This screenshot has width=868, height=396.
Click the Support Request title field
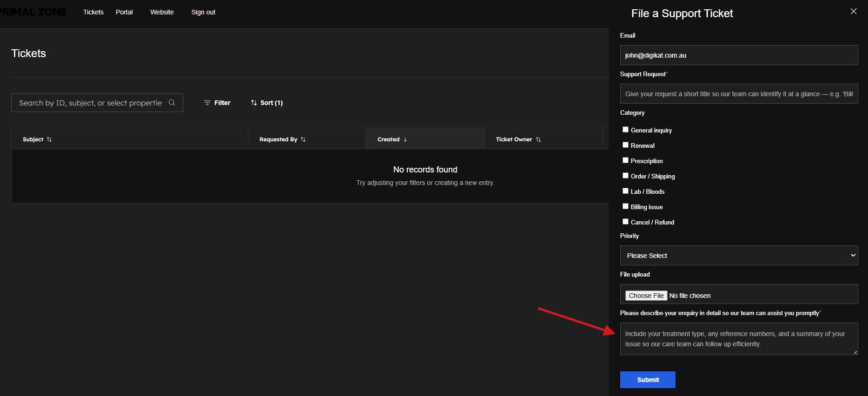pyautogui.click(x=739, y=94)
